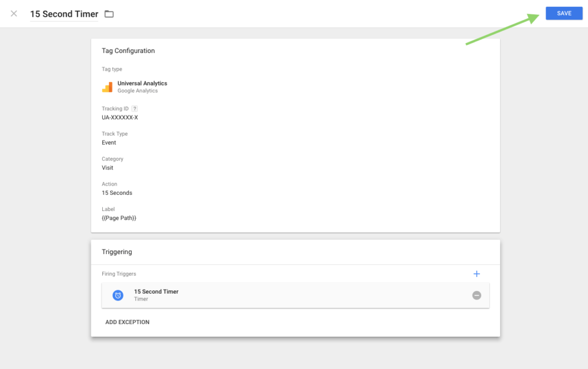Screen dimensions: 588x369
Task: Select the Timer trigger clock icon
Action: [x=118, y=295]
